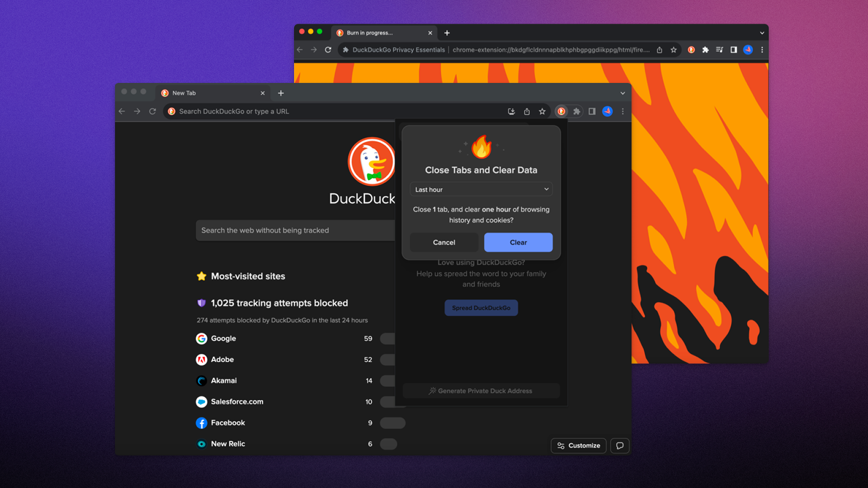Screen dimensions: 868x488
Task: Expand the Last hour dropdown
Action: [481, 189]
